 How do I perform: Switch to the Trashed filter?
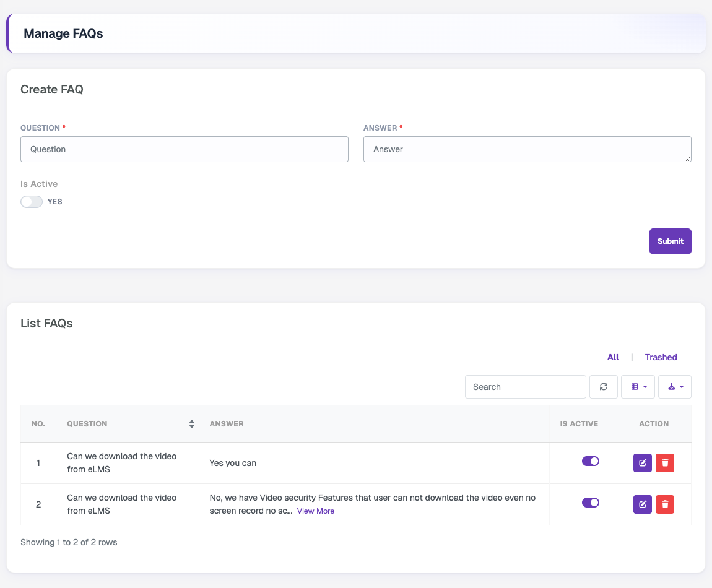[x=661, y=357]
